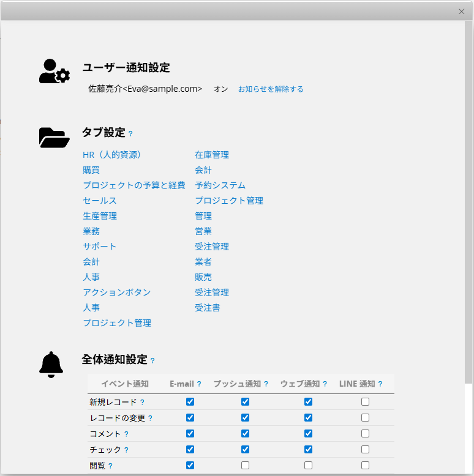Click the dialog's vertical scrollbar thumb
Screen dimensions: 474x476
468,202
